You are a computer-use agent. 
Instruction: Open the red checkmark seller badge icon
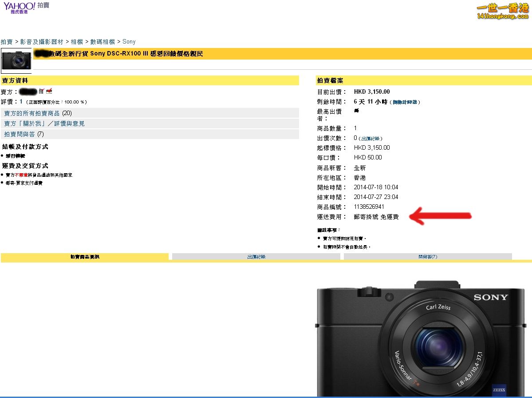49,91
